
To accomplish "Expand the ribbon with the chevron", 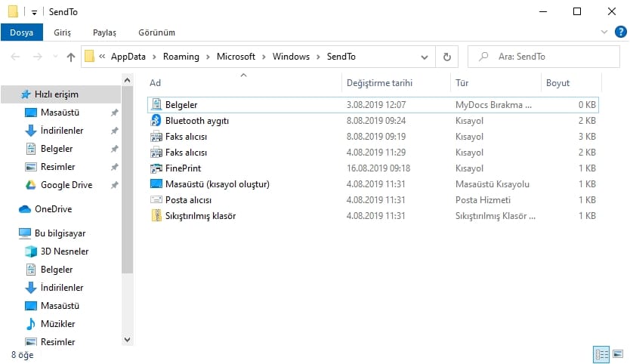I will coord(604,32).
